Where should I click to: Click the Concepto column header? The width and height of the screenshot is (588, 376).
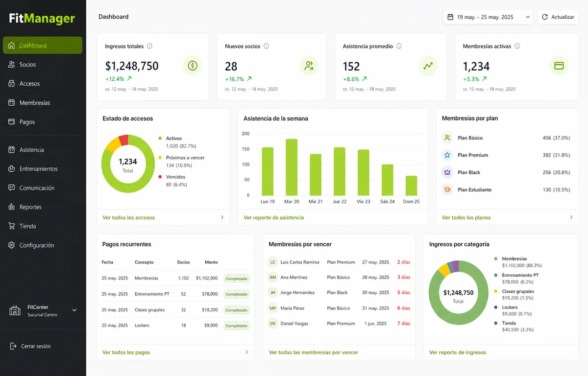144,262
